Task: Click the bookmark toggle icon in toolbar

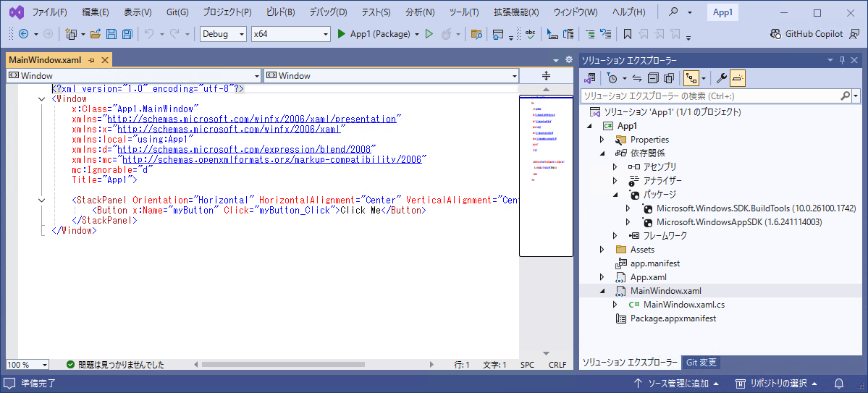Action: click(627, 34)
